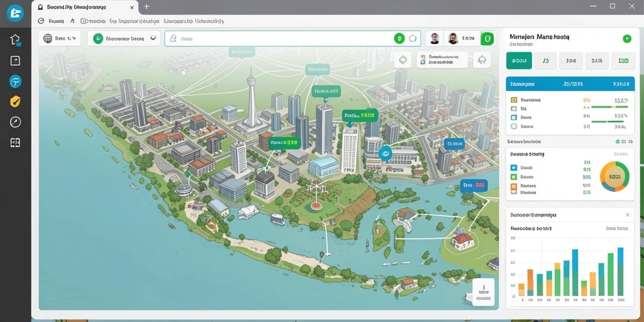Open the Home icon in the sidebar
Image resolution: width=644 pixels, height=322 pixels.
pyautogui.click(x=15, y=40)
